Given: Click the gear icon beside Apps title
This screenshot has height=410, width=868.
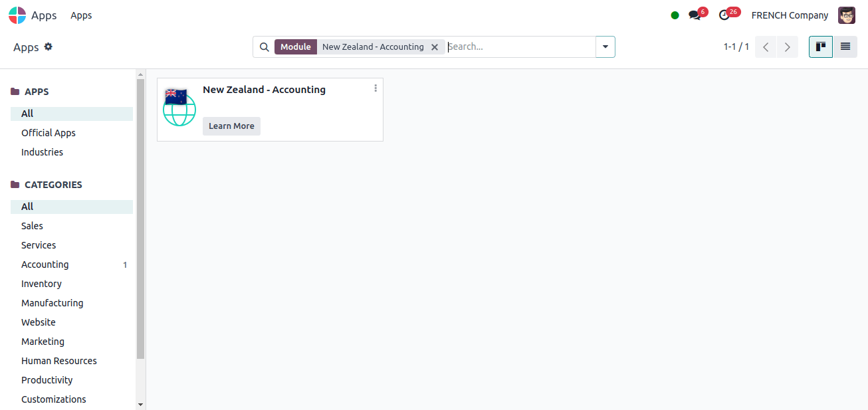Looking at the screenshot, I should click(49, 47).
